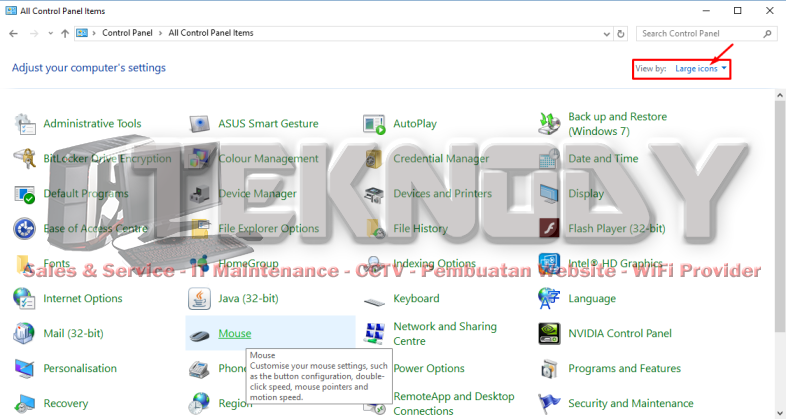
Task: Open the Flash Player icon
Action: click(x=549, y=229)
